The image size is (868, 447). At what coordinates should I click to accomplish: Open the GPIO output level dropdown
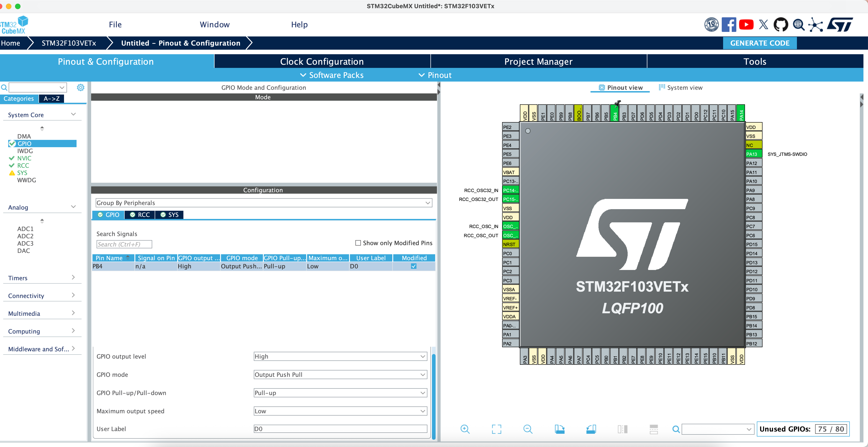point(340,356)
